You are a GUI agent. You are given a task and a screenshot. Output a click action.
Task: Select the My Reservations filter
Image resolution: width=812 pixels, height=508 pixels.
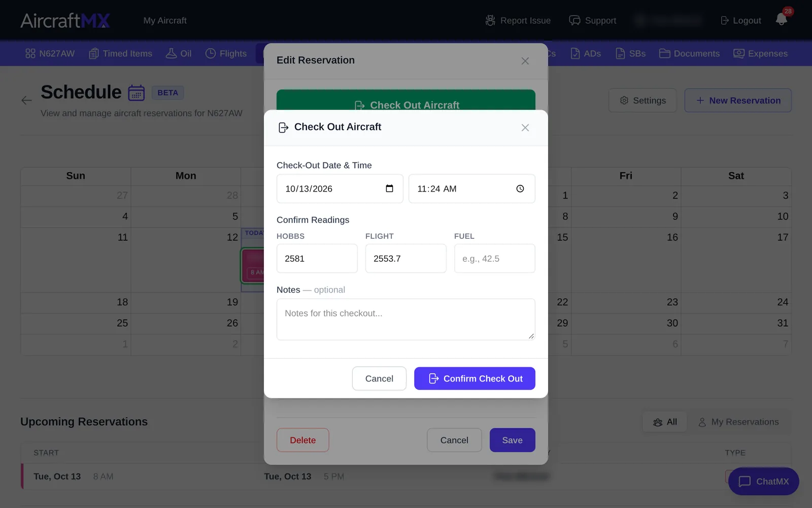(738, 422)
